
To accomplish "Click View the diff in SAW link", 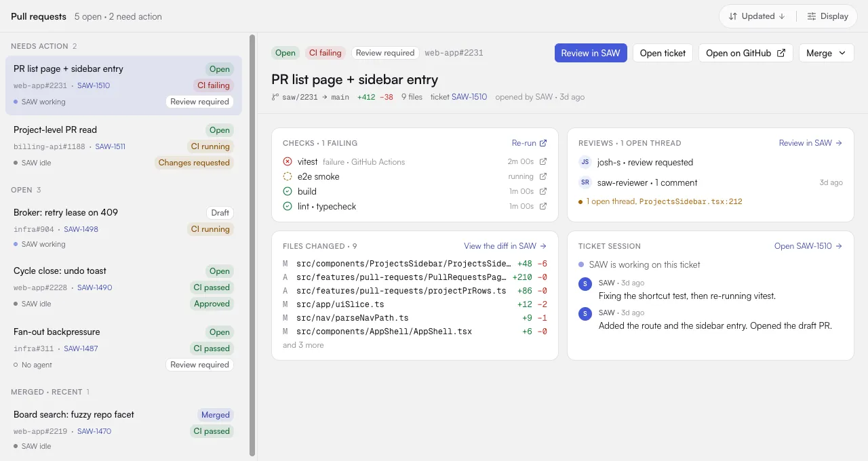I will tap(505, 246).
